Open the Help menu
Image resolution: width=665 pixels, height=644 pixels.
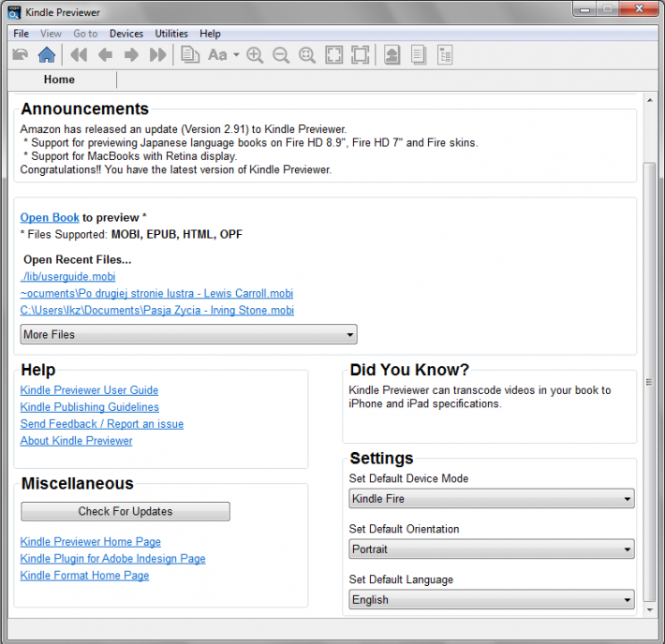click(210, 34)
